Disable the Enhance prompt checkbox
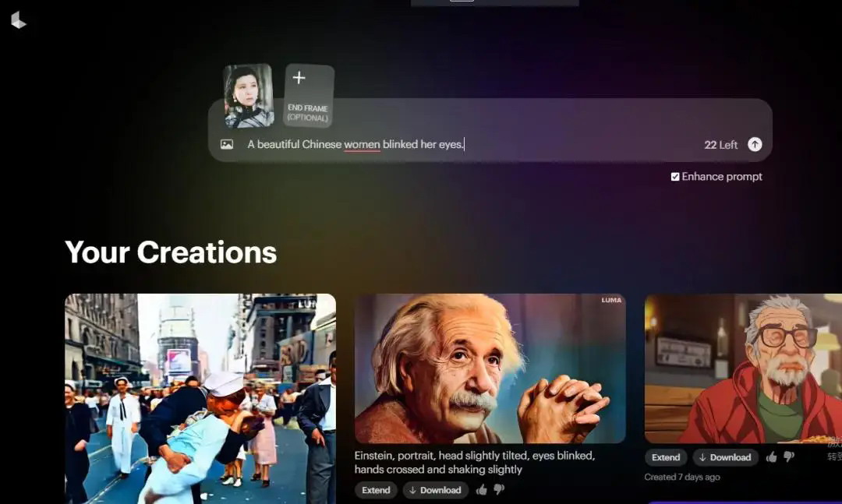Image resolution: width=842 pixels, height=504 pixels. [x=675, y=177]
